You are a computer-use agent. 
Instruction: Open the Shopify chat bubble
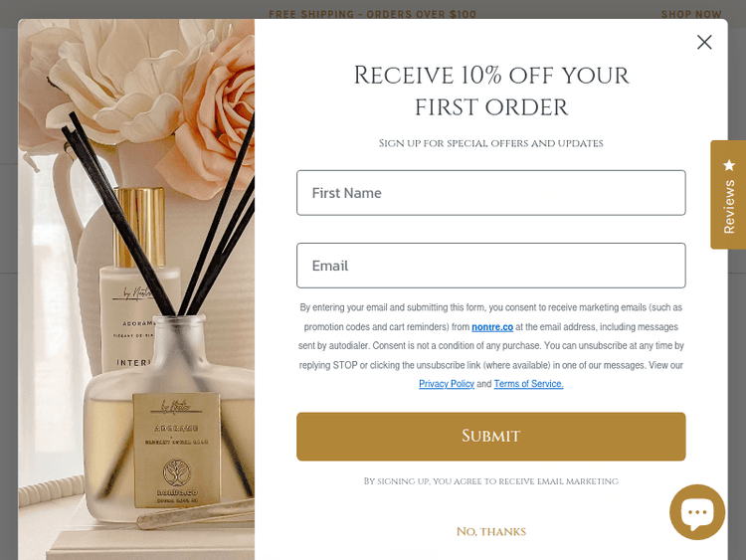(x=697, y=512)
